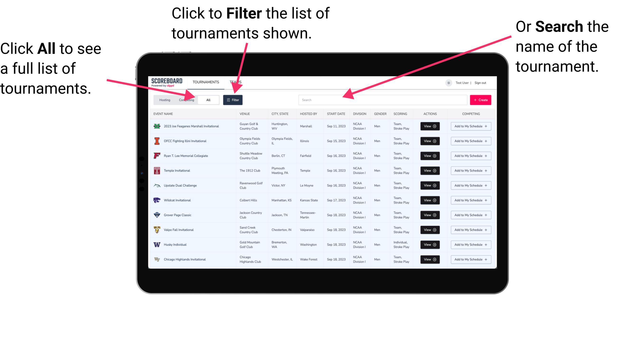Click the Fairfield team logo icon
This screenshot has width=644, height=346.
[156, 156]
